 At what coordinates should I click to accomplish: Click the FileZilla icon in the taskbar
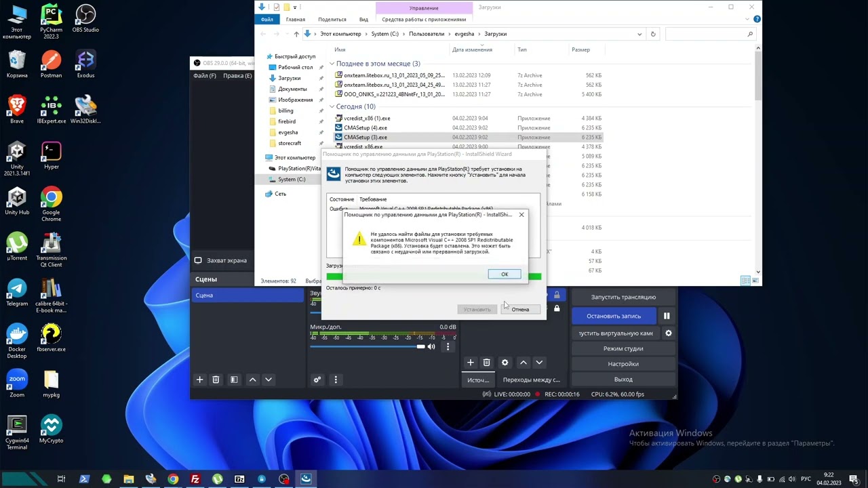click(x=195, y=479)
